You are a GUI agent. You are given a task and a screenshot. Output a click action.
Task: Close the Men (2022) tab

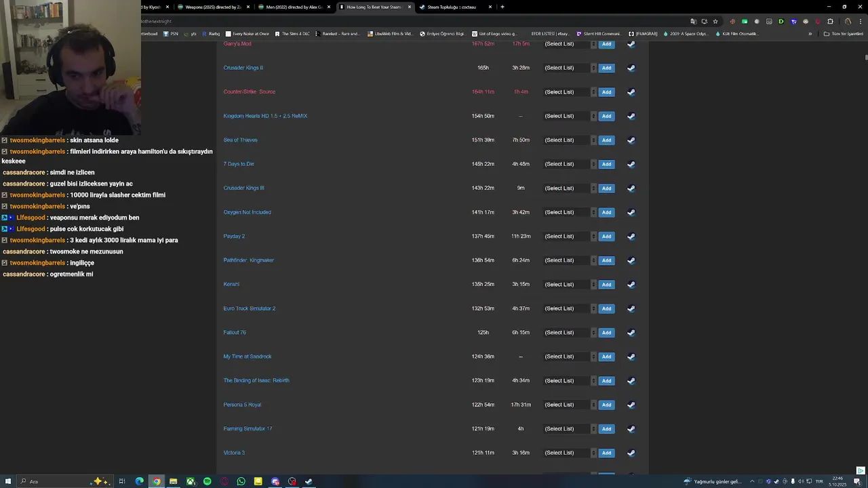pos(329,7)
